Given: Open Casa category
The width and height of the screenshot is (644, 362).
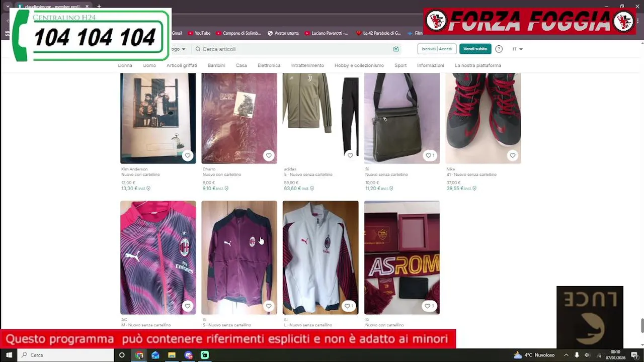Looking at the screenshot, I should coord(242,65).
